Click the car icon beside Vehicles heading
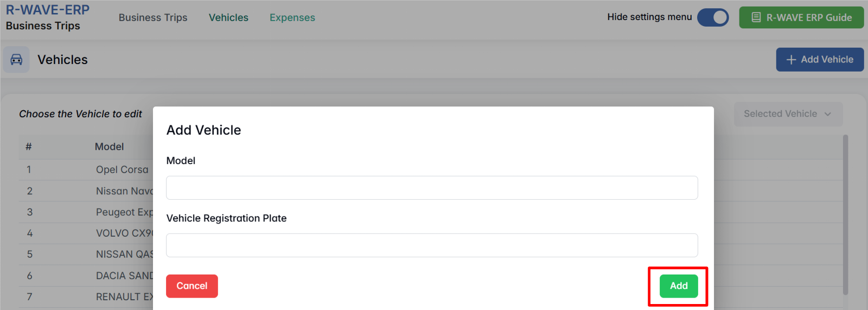 click(x=16, y=60)
